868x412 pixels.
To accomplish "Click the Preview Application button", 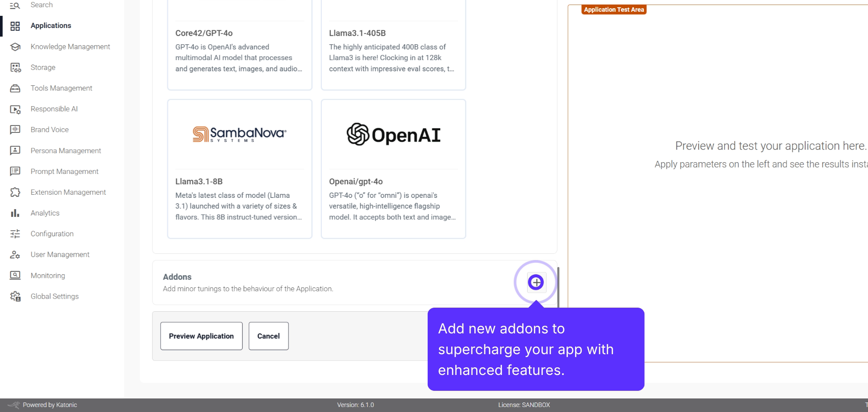I will coord(201,336).
